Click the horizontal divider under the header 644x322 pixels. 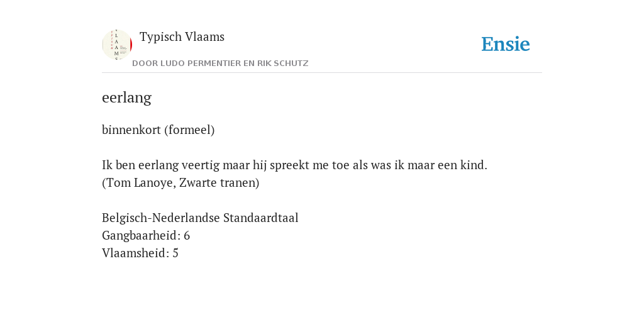click(322, 73)
